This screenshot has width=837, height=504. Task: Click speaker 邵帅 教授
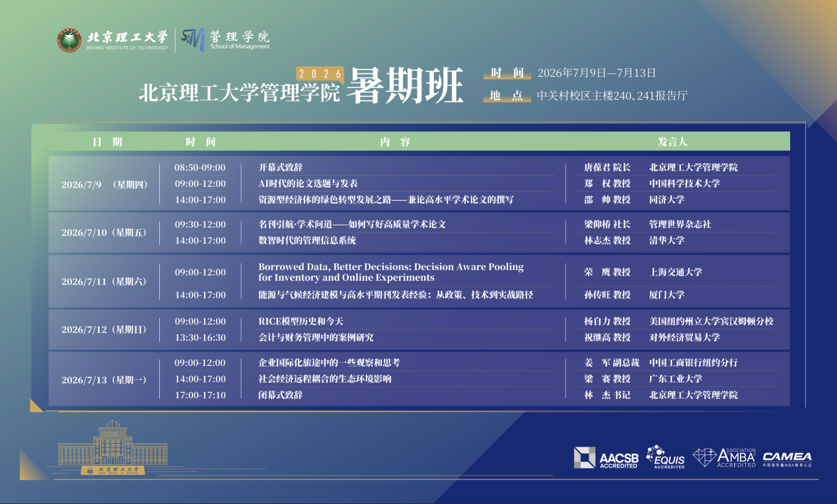click(607, 199)
